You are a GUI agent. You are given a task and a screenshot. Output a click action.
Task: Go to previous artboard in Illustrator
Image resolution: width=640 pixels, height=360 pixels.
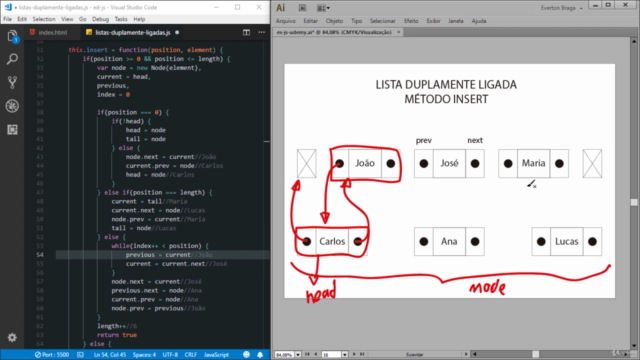316,354
